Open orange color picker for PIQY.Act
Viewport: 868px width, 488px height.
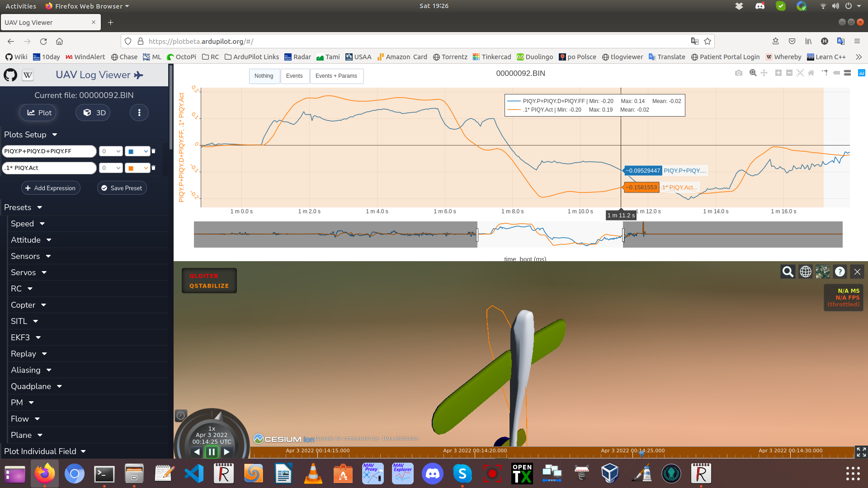tap(137, 168)
